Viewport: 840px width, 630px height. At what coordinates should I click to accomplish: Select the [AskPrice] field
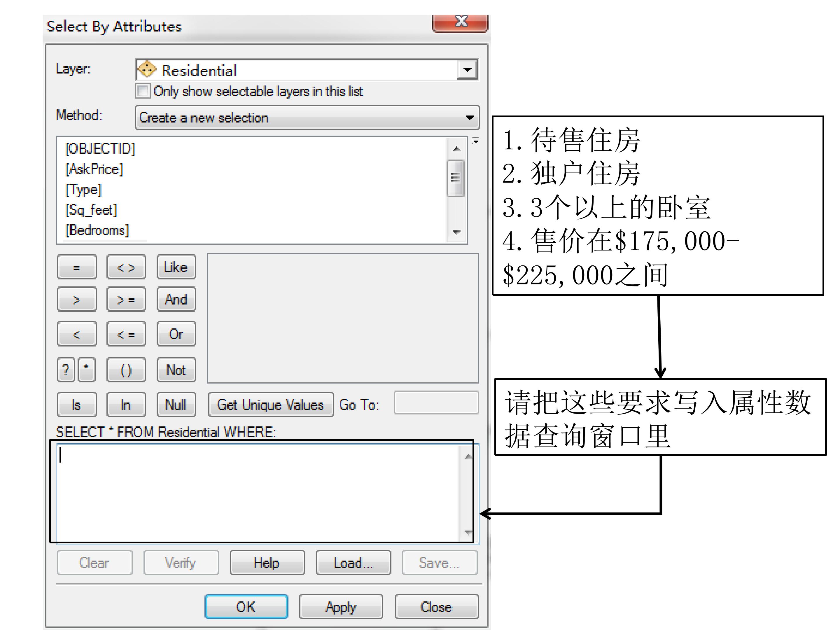(x=94, y=169)
